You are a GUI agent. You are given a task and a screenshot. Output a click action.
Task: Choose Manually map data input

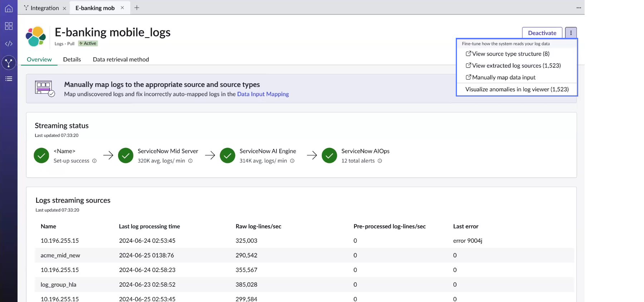tap(504, 77)
